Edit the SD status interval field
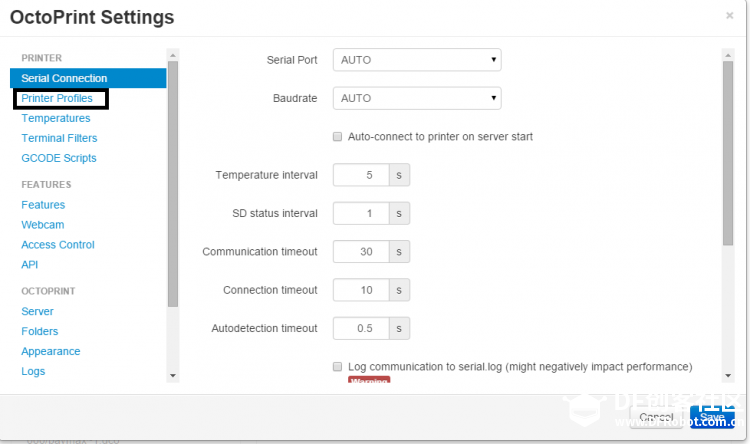This screenshot has width=750, height=444. pyautogui.click(x=361, y=213)
